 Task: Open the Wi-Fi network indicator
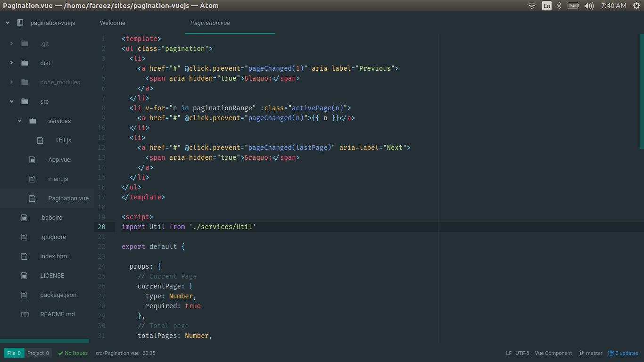click(x=532, y=6)
